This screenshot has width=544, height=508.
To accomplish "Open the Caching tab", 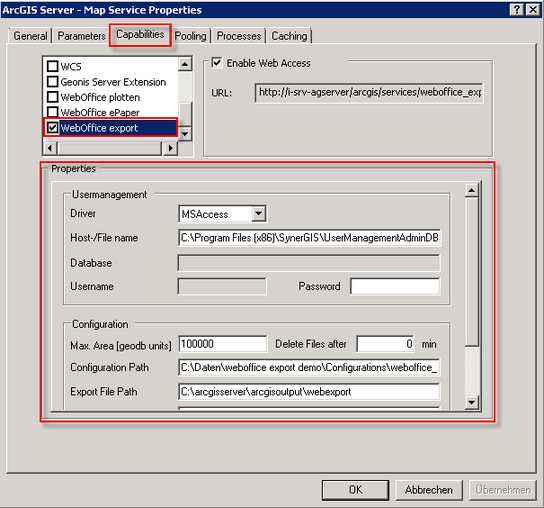I will tap(289, 36).
